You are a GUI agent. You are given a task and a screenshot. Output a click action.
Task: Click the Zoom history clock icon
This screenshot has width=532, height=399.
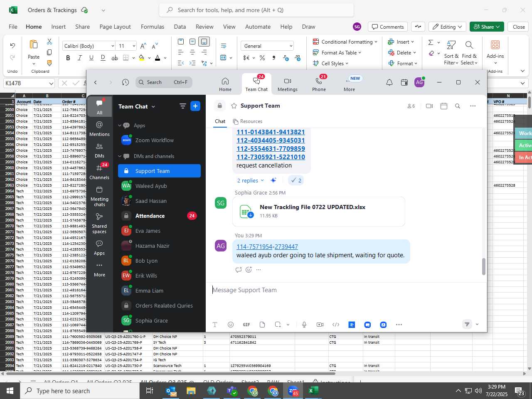(x=126, y=82)
